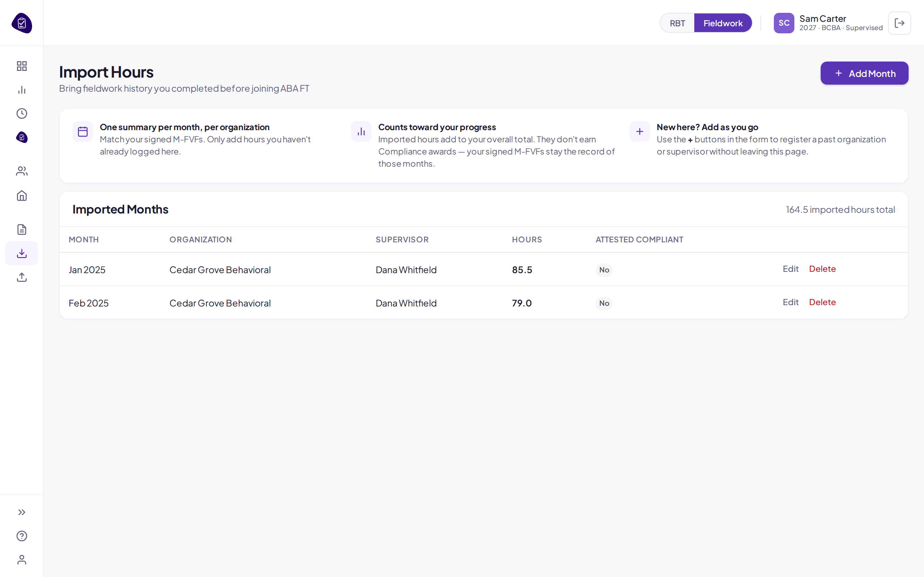Click the log out arrow icon

pyautogui.click(x=899, y=23)
